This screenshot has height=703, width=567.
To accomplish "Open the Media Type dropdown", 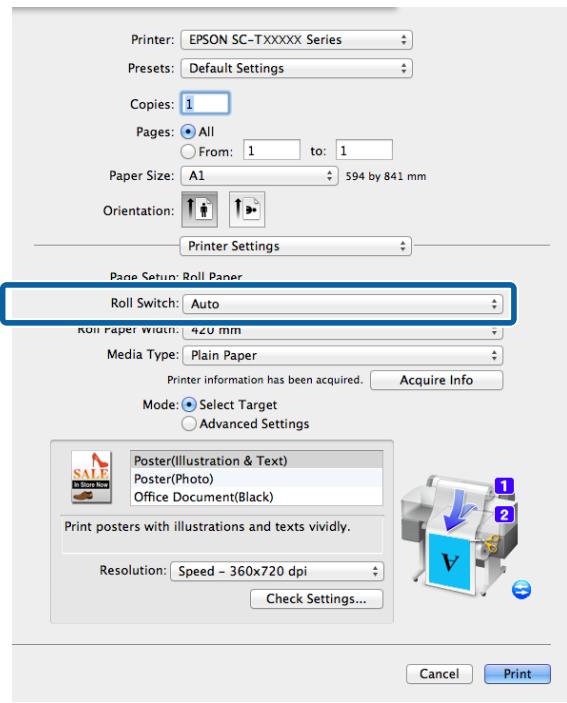I will 343,356.
